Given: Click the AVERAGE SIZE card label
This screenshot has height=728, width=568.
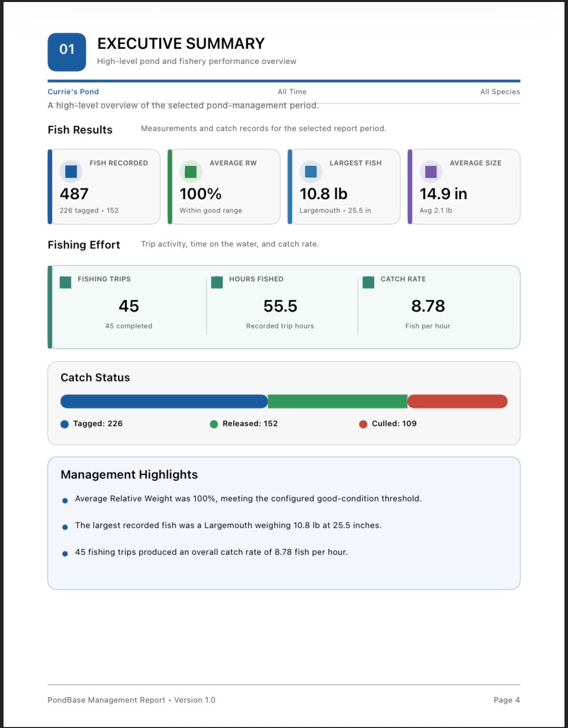Looking at the screenshot, I should click(x=476, y=163).
